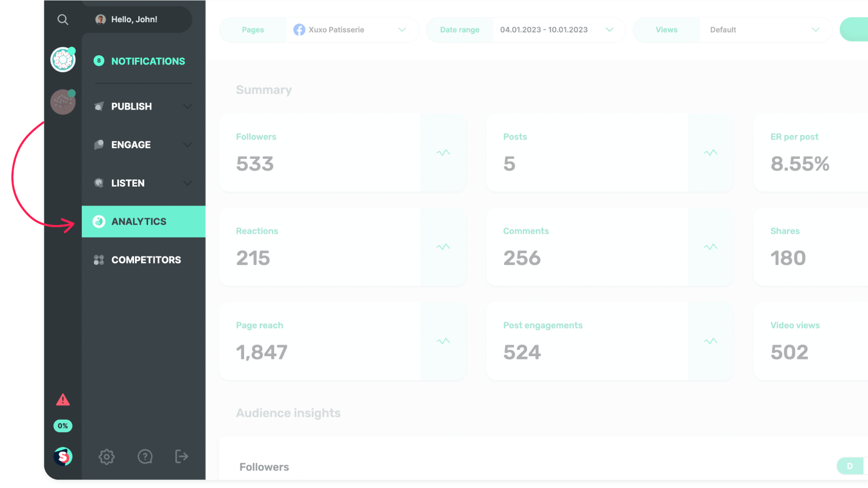Show trend chart for Posts card
Viewport: 868px width, 488px height.
[x=711, y=152]
